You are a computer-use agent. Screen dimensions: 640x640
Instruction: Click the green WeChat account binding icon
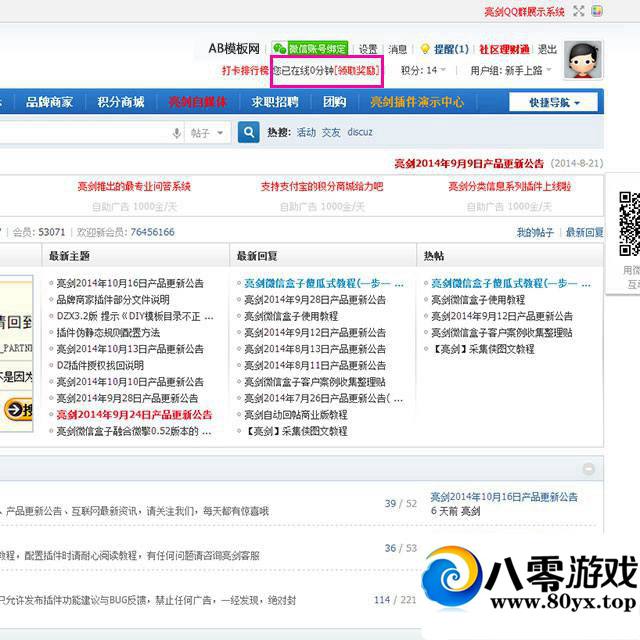pos(279,49)
